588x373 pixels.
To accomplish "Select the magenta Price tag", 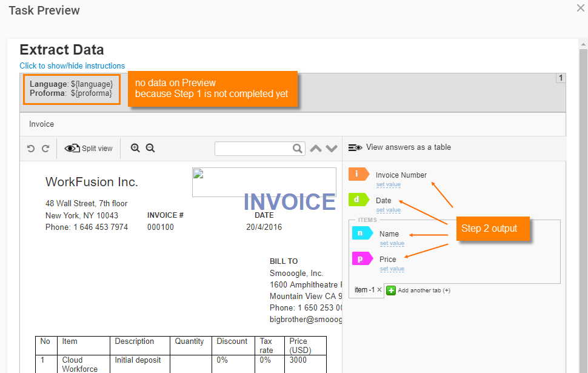I will coord(362,258).
